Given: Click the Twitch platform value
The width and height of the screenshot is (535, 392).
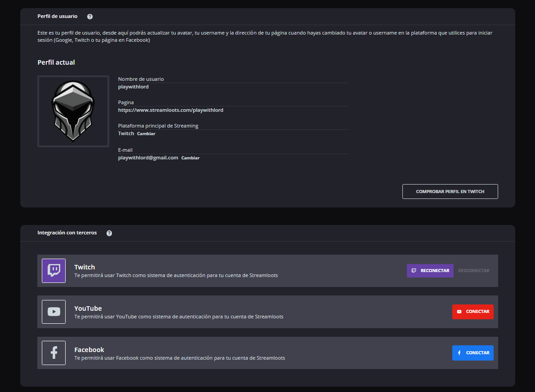Looking at the screenshot, I should pos(126,134).
